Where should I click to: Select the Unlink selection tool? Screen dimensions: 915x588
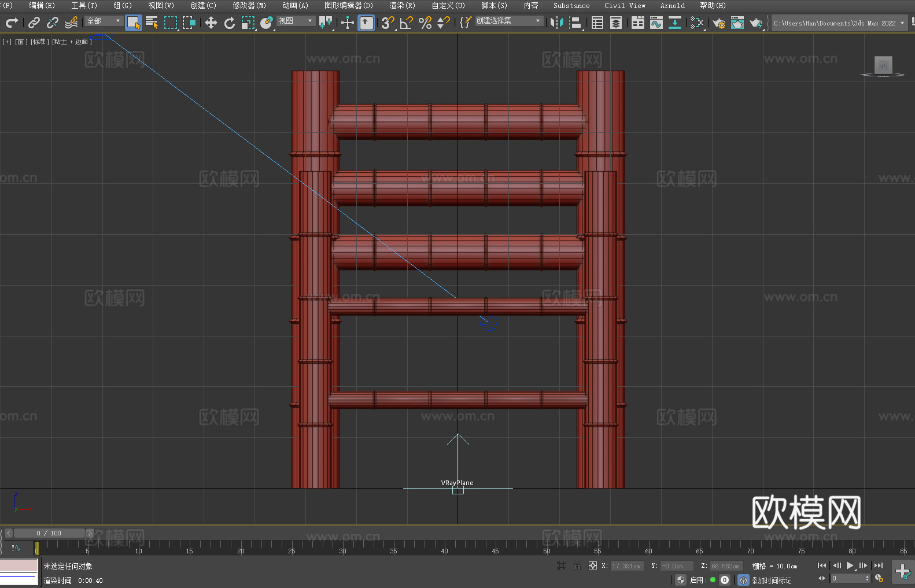tap(53, 23)
